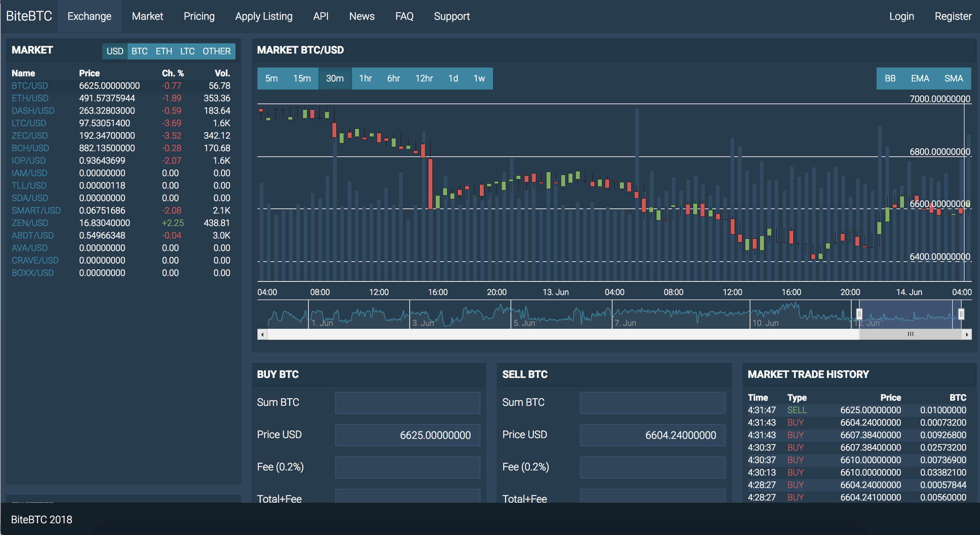Enable the EMA indicator

click(x=919, y=79)
